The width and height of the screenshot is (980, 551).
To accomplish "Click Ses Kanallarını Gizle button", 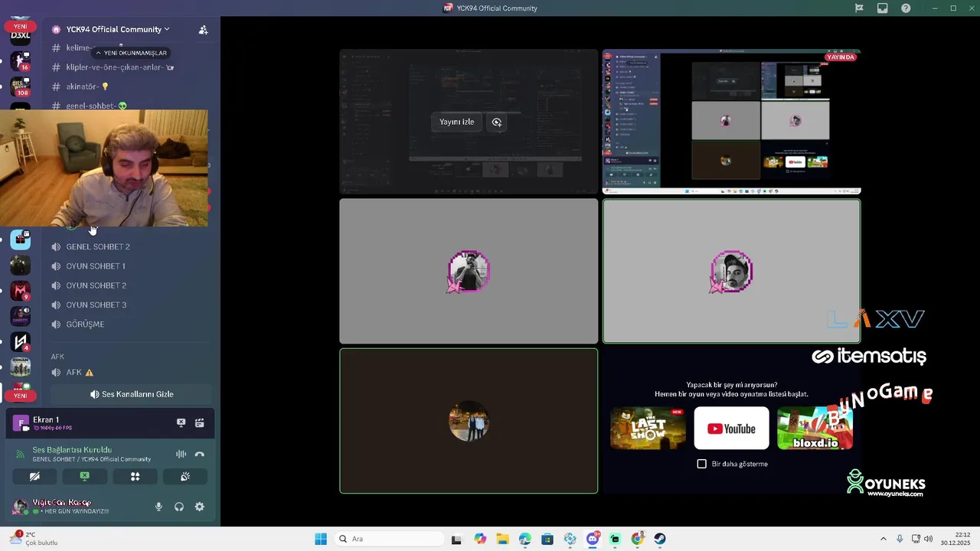I will (132, 394).
